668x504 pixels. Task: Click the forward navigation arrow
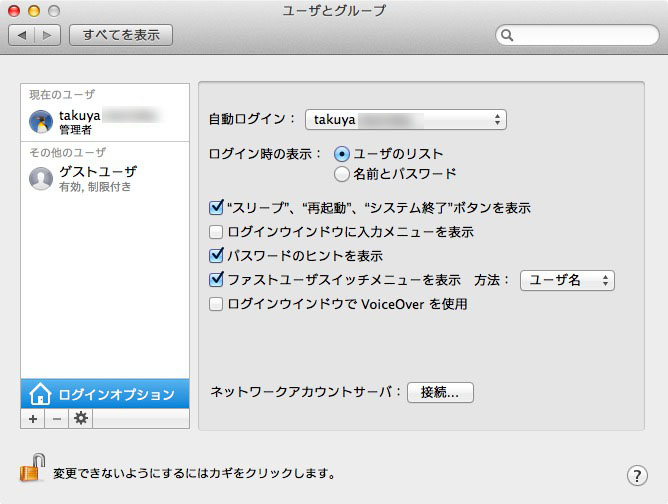point(47,35)
